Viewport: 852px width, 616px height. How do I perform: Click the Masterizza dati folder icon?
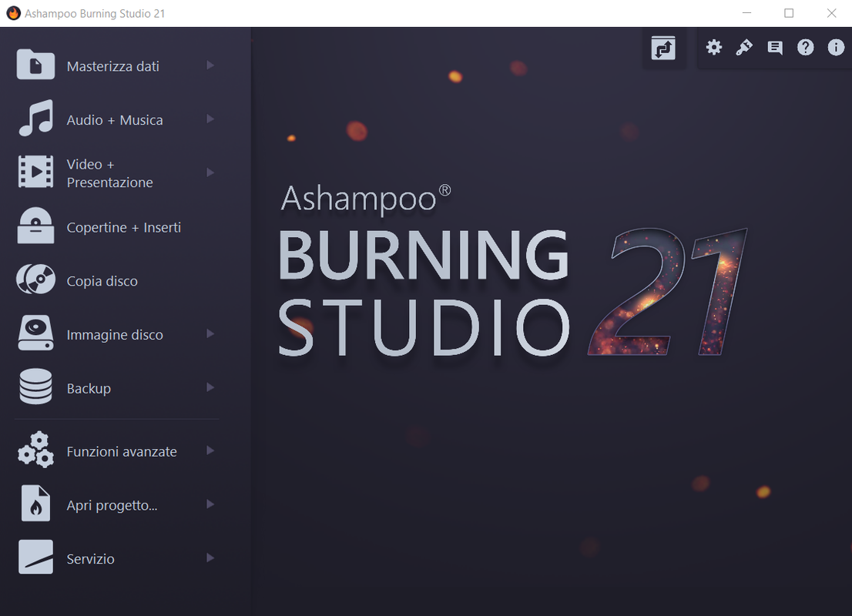pos(35,64)
